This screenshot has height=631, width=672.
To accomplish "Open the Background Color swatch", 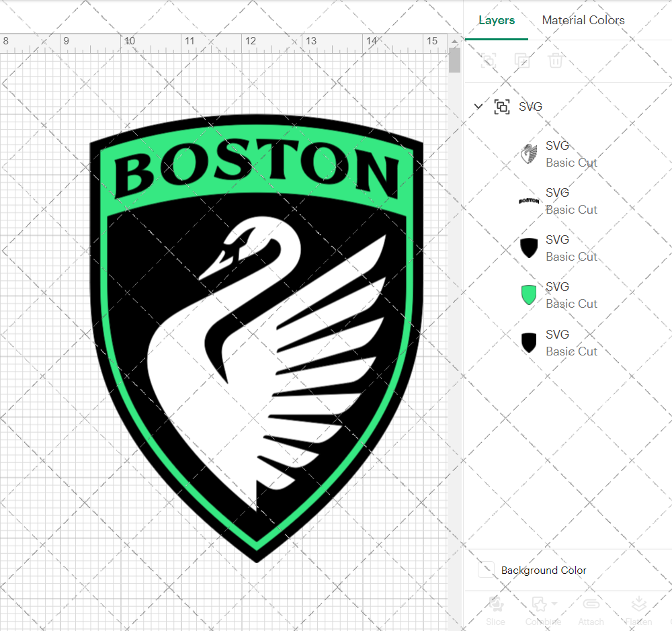I will pos(486,570).
